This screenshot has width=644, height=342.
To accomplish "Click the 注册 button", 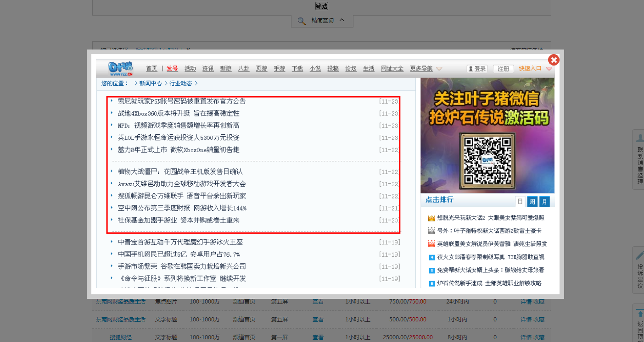I will [x=504, y=69].
